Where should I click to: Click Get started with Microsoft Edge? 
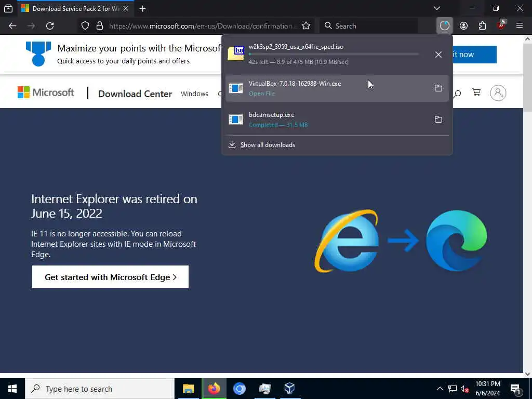tap(110, 277)
